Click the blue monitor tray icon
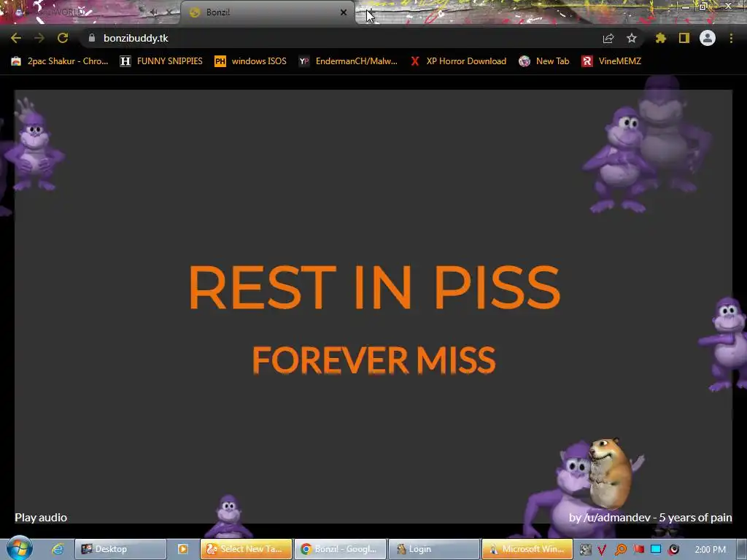 click(656, 550)
